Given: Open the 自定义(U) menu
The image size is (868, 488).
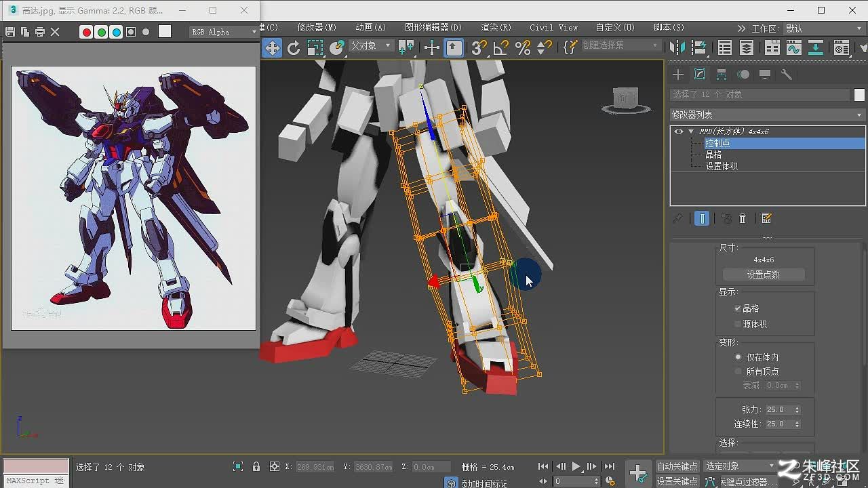Looking at the screenshot, I should (615, 27).
